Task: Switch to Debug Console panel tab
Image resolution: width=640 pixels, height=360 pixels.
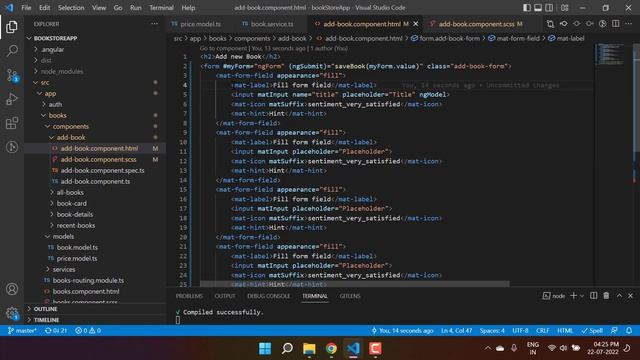Action: (x=269, y=296)
